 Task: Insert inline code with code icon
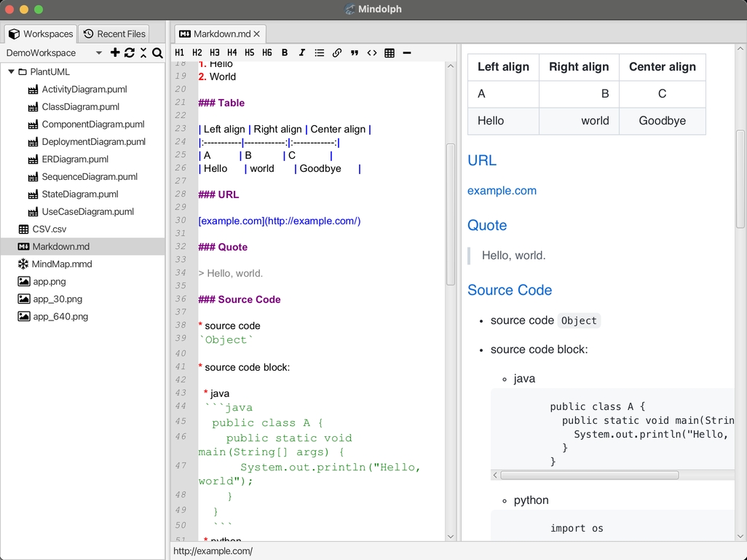(372, 52)
